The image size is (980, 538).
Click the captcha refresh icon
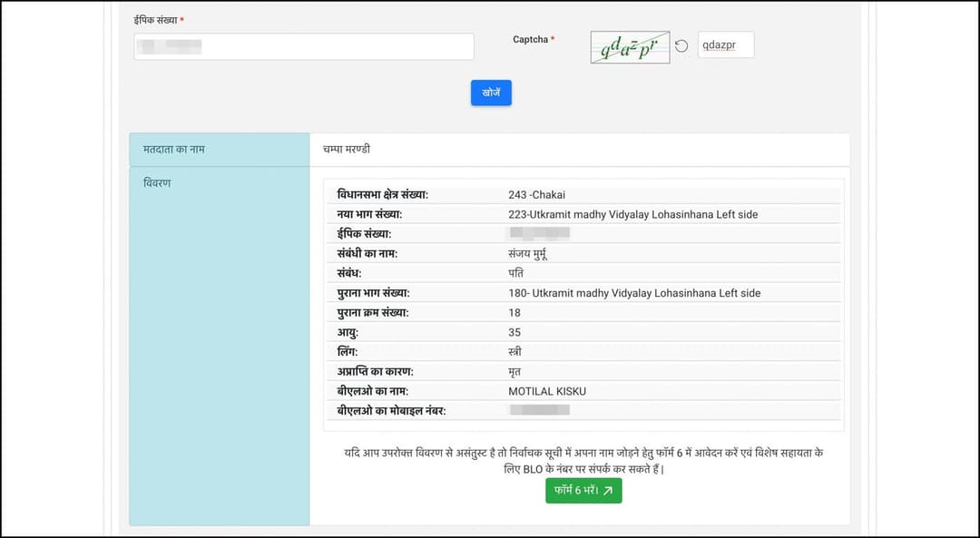click(x=681, y=46)
